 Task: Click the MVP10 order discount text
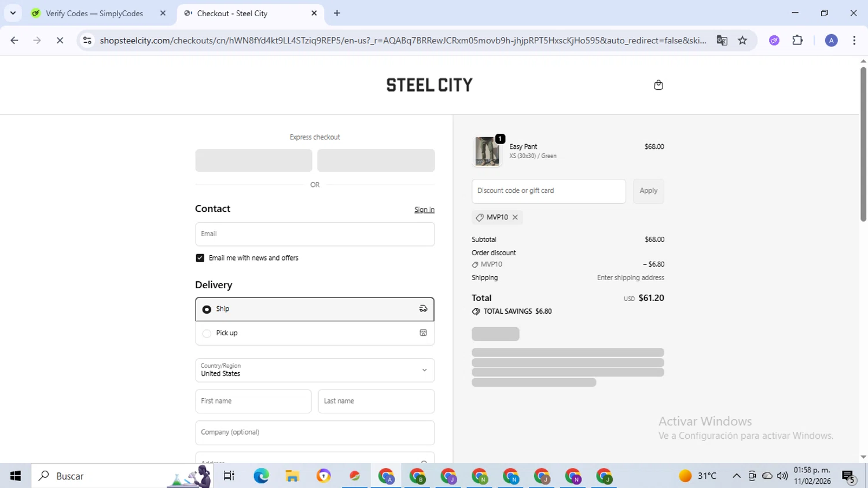tap(491, 265)
